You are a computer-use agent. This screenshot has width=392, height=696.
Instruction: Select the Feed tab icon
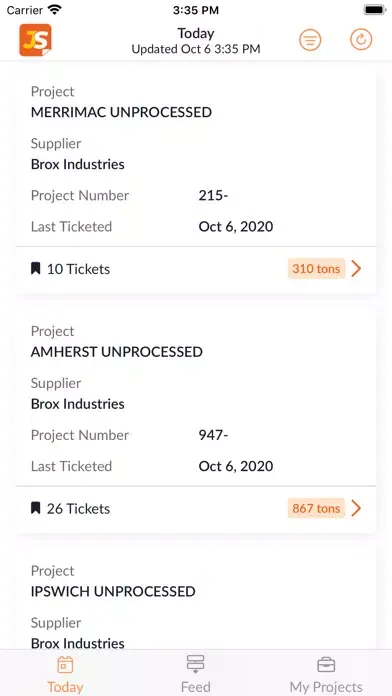[195, 664]
